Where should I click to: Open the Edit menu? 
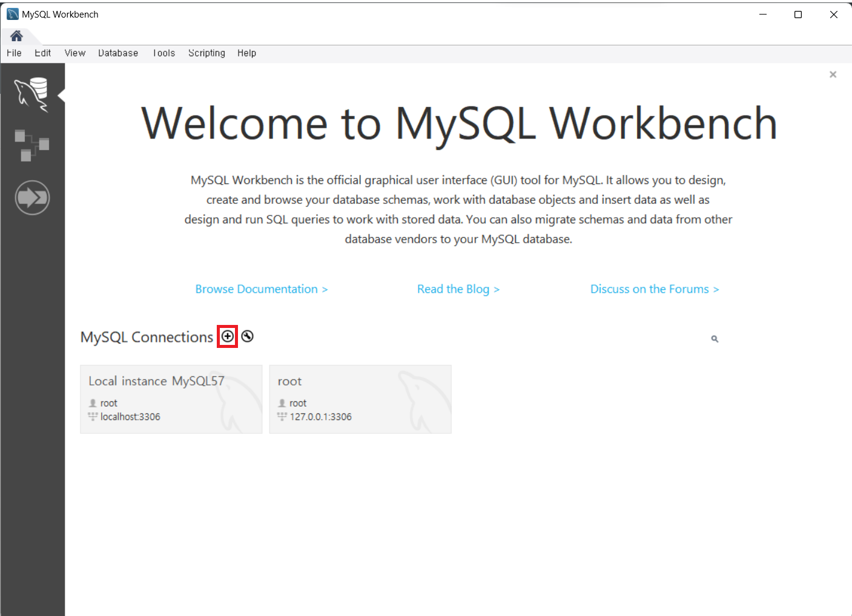coord(42,53)
